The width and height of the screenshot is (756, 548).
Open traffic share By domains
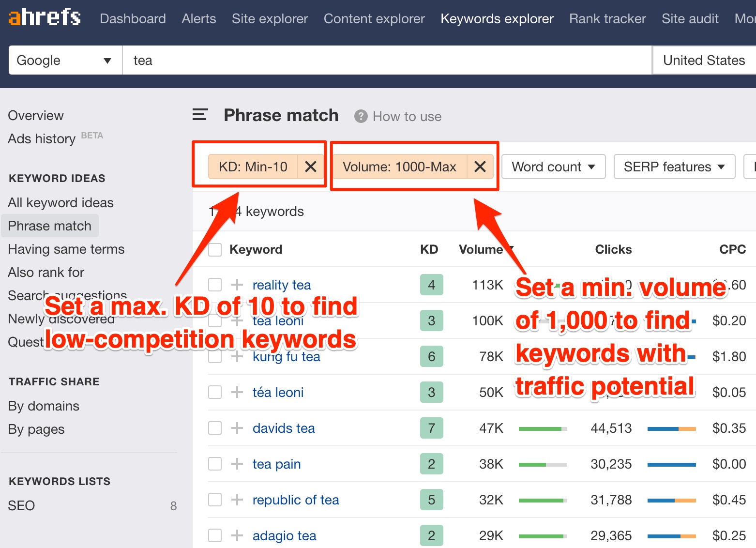pos(44,406)
